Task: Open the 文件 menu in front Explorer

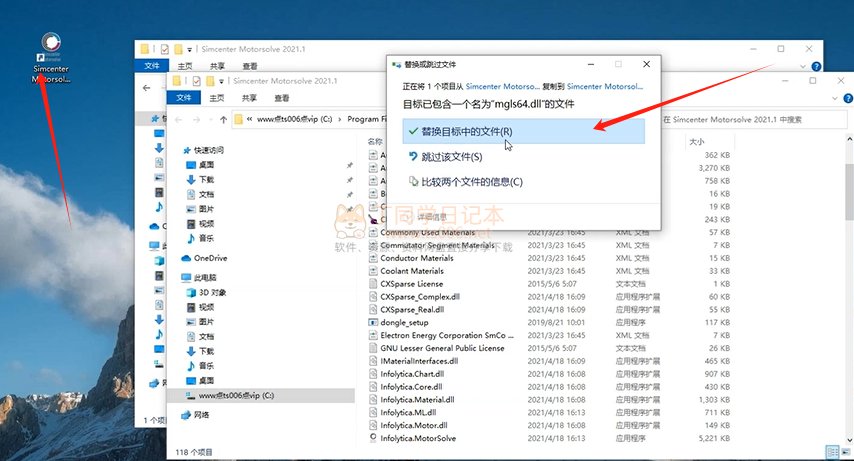Action: [184, 98]
